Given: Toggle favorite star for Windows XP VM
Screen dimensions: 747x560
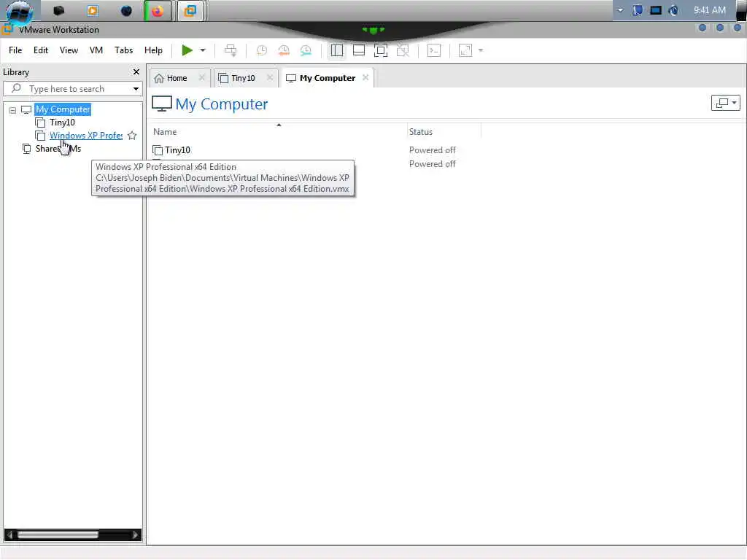Looking at the screenshot, I should 133,136.
